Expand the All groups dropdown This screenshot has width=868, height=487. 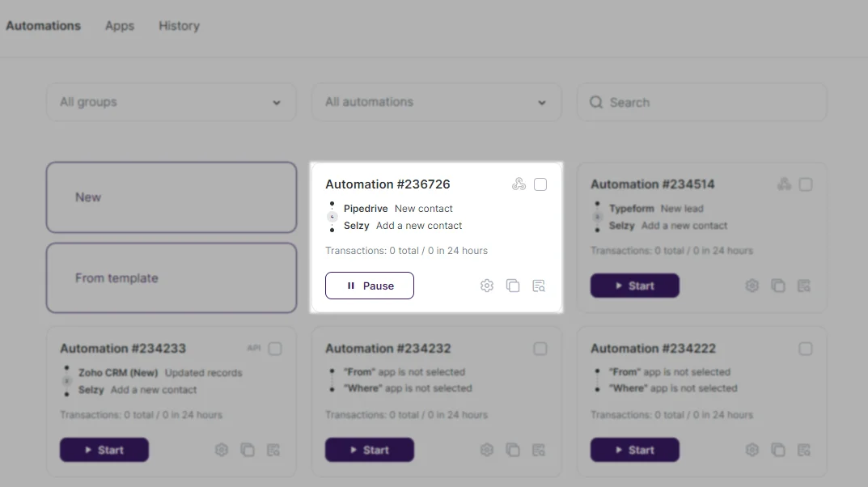[x=171, y=103]
